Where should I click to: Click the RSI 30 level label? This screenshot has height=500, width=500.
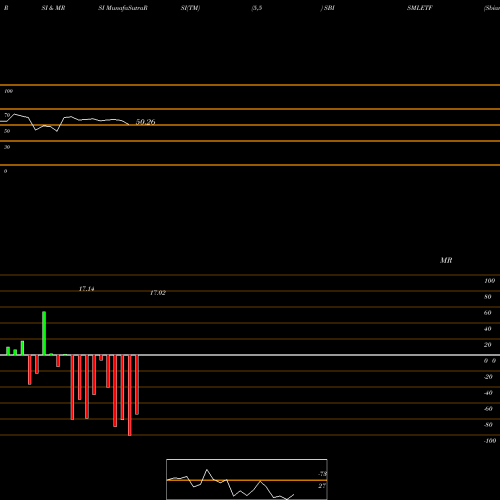click(x=7, y=147)
